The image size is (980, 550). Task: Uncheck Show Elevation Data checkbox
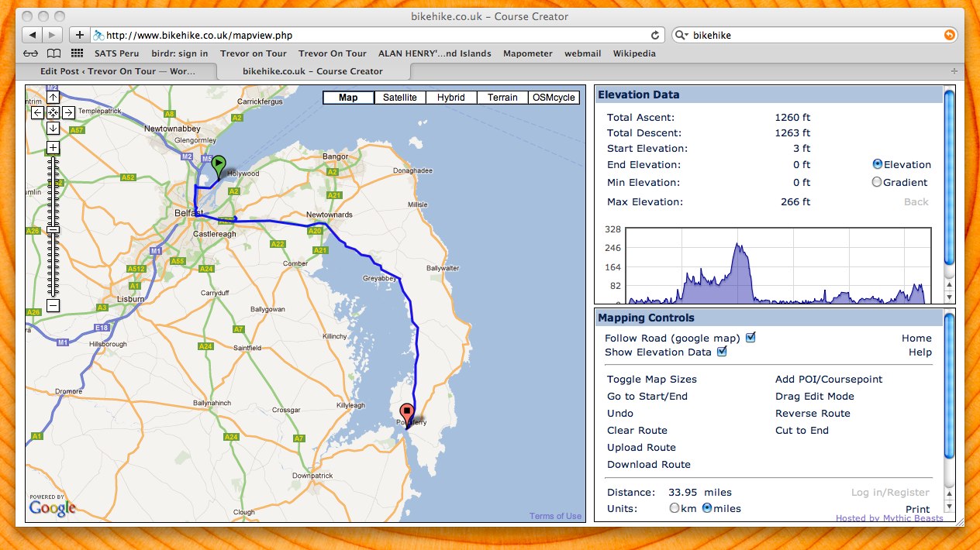coord(722,352)
